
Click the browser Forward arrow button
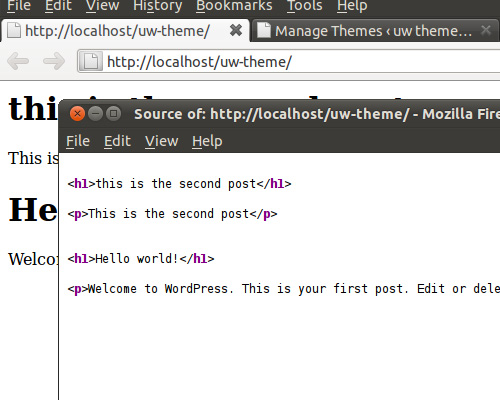[x=54, y=61]
